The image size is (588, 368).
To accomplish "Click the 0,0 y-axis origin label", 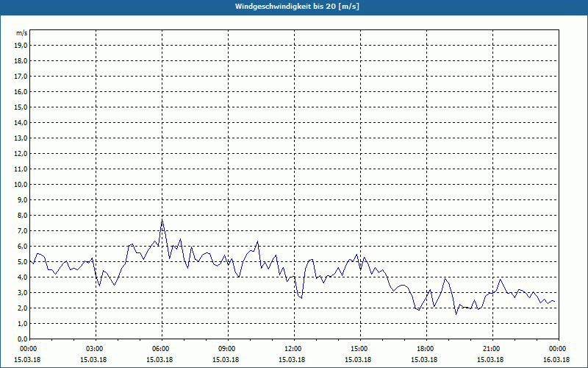I will [23, 339].
